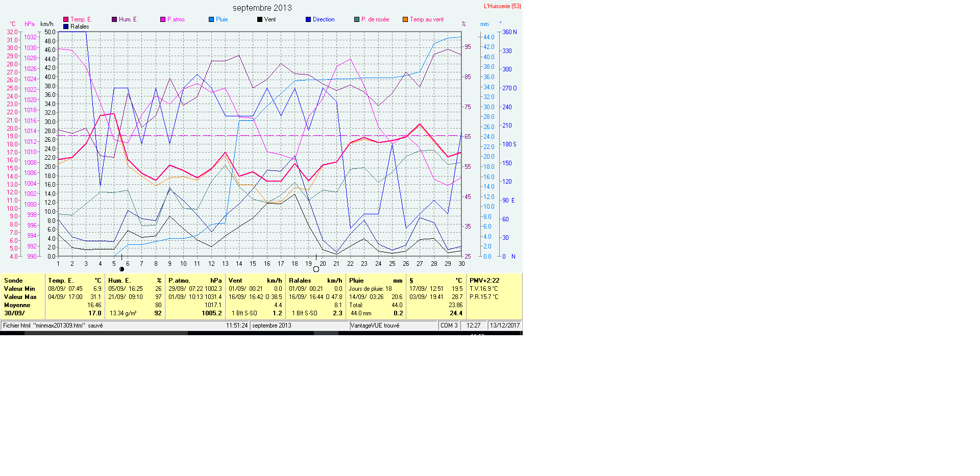The width and height of the screenshot is (980, 476).
Task: Click the 'Rafales km/h' column header in the table
Action: click(x=315, y=281)
